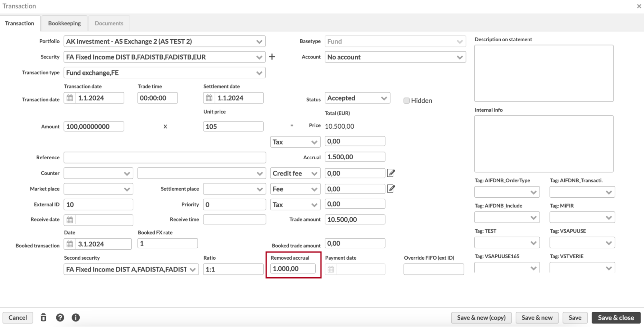Click the Save & close button
Image resolution: width=644 pixels, height=327 pixels.
tap(616, 318)
